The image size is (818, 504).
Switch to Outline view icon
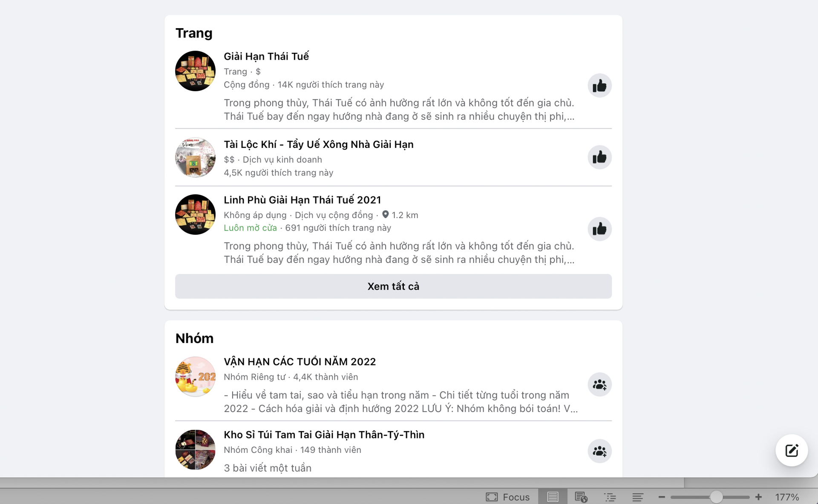[x=610, y=497]
